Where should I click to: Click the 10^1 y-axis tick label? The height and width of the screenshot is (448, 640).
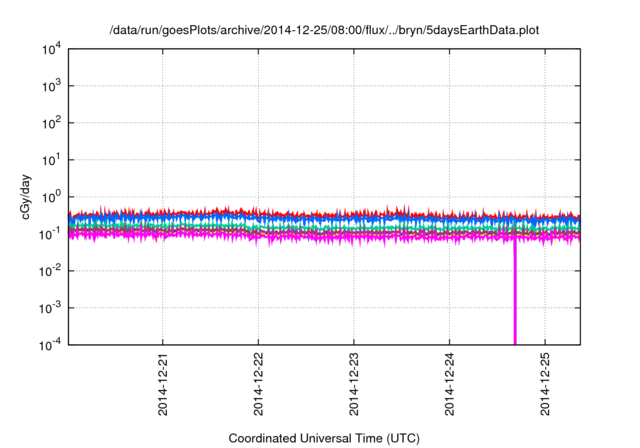coord(51,161)
